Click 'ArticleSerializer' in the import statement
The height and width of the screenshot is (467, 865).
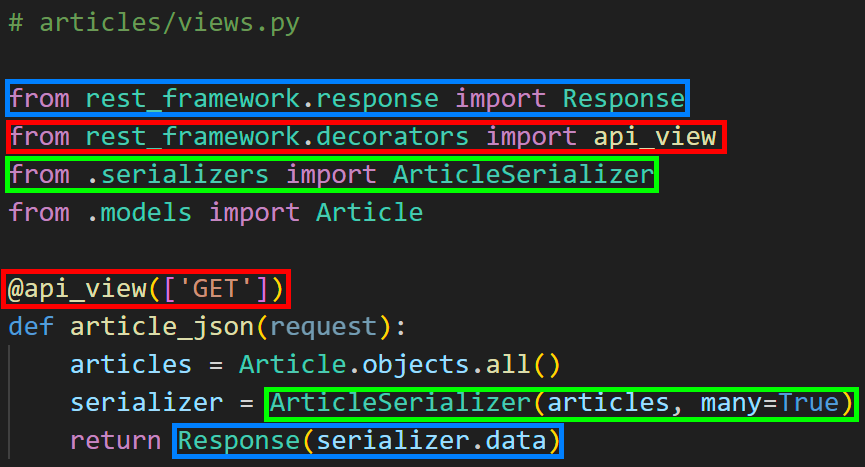click(524, 175)
